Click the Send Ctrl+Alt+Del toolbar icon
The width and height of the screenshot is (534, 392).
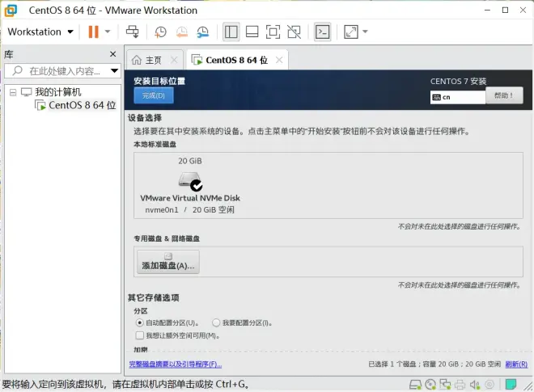[133, 32]
